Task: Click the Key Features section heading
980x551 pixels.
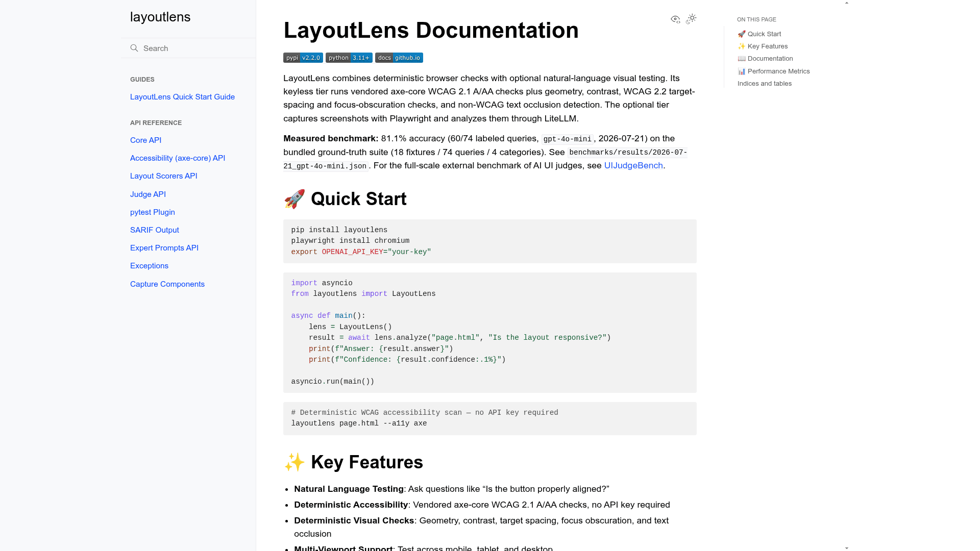Action: point(353,462)
